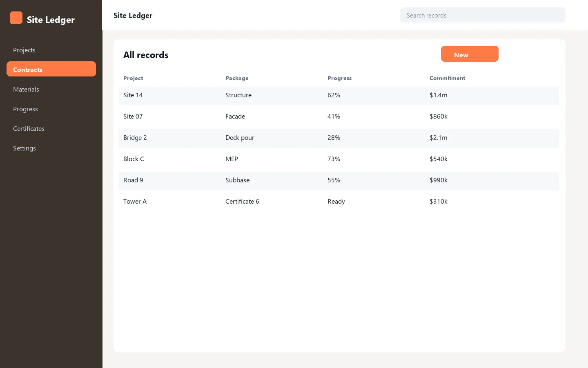588x368 pixels.
Task: Click the $860k commitment value
Action: pos(439,116)
